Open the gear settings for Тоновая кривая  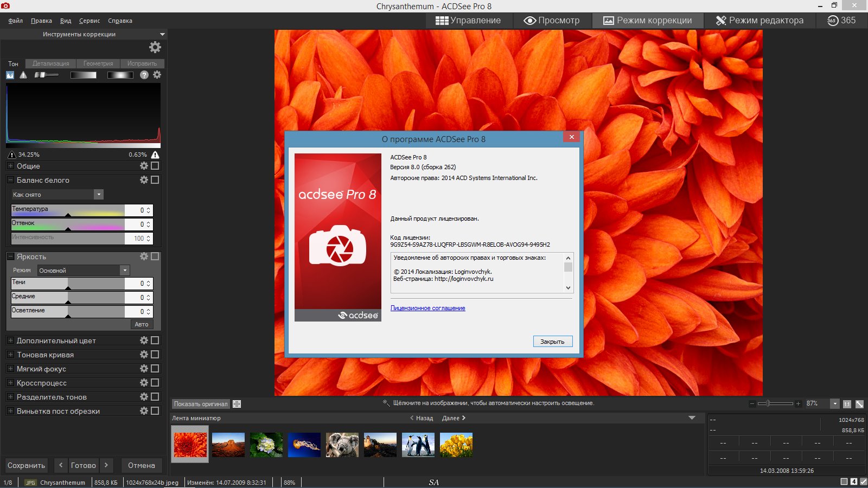[x=144, y=355]
